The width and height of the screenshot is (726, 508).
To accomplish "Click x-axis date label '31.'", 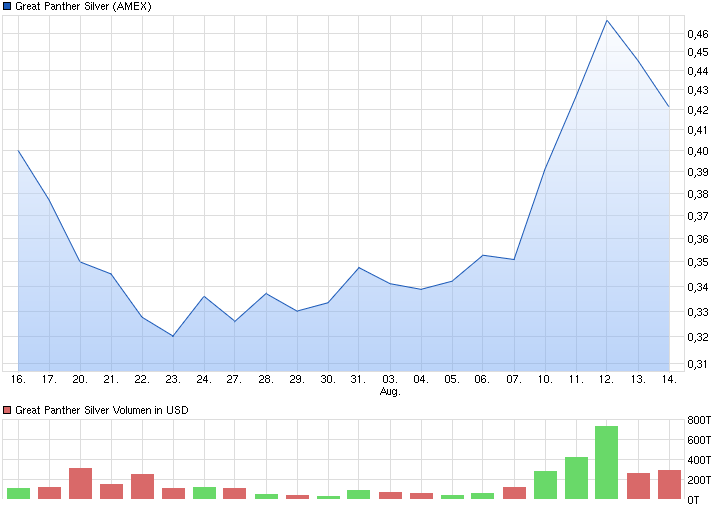I will 358,379.
